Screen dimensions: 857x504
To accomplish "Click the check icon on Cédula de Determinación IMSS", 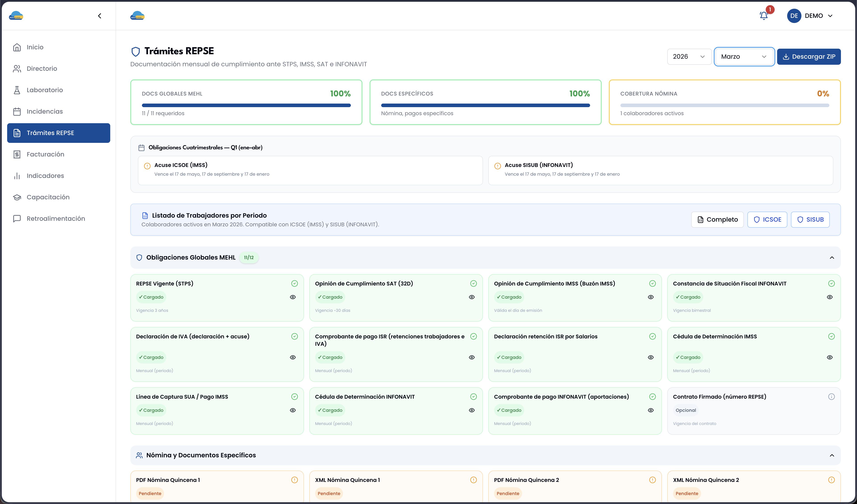I will (x=831, y=336).
